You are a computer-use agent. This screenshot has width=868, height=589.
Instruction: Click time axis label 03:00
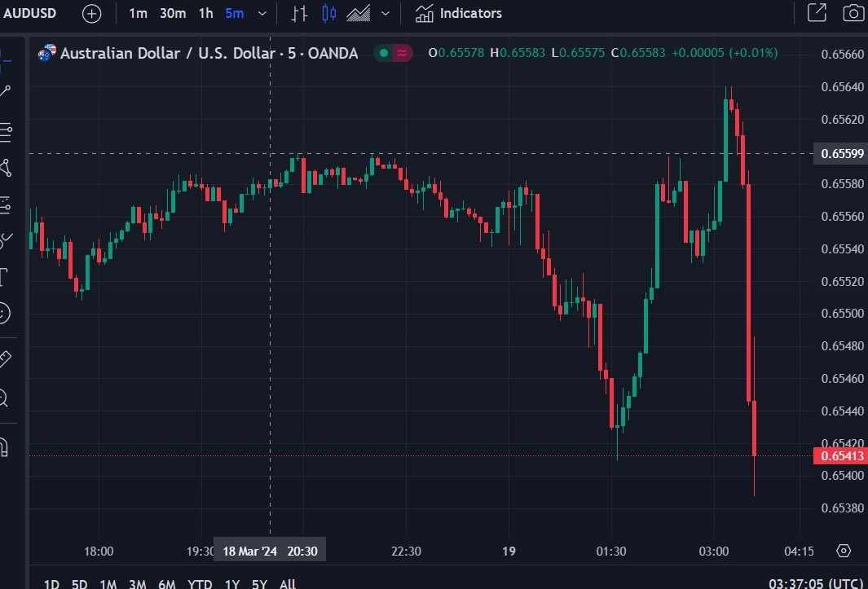[x=714, y=552]
